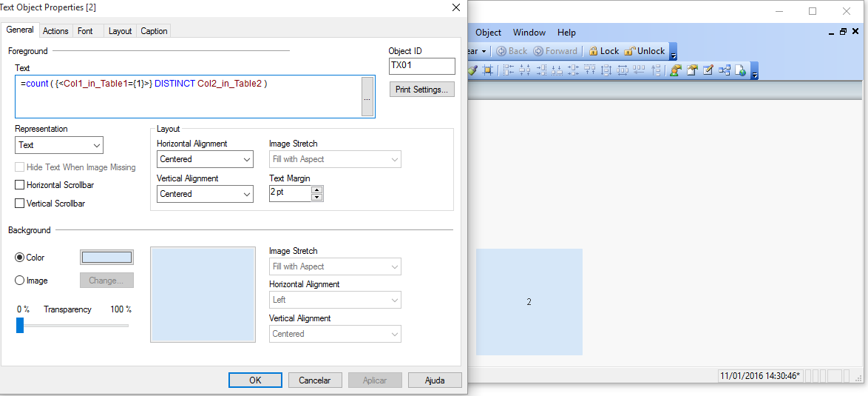Click the Document Properties icon in toolbar

pyautogui.click(x=692, y=70)
